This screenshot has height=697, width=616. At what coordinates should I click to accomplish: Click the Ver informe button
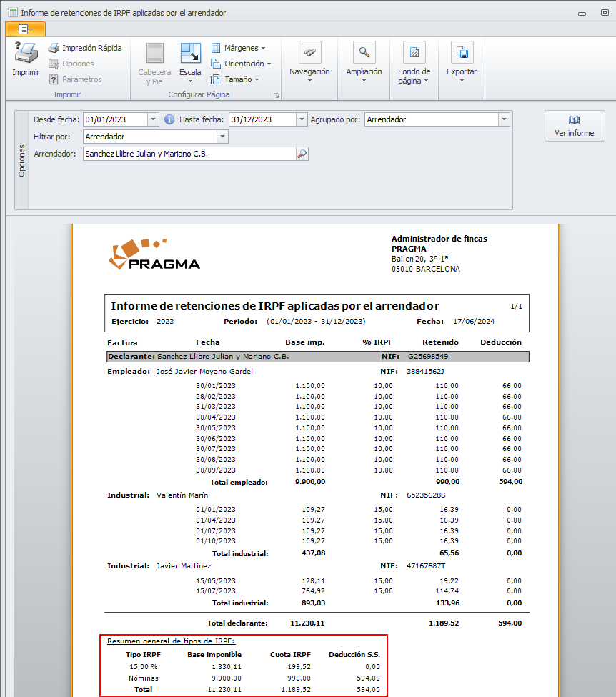(x=575, y=126)
